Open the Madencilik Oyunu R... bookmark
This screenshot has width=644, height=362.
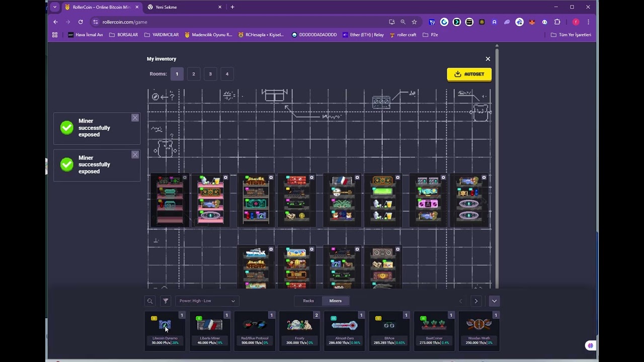tap(208, 35)
